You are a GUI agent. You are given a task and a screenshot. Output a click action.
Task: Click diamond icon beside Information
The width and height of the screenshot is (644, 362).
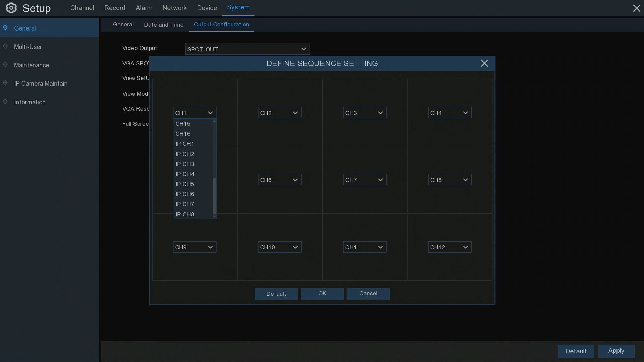pos(5,102)
